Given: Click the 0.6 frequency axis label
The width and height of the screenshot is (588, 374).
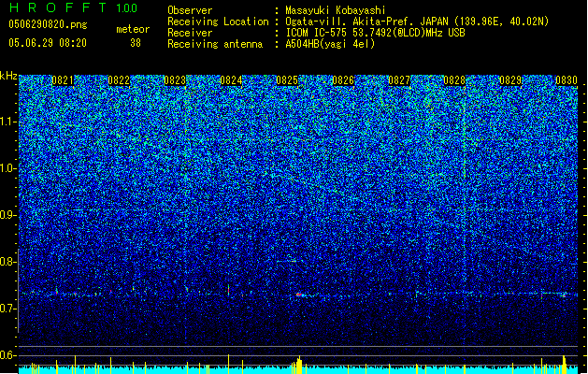Looking at the screenshot, I should pos(8,355).
